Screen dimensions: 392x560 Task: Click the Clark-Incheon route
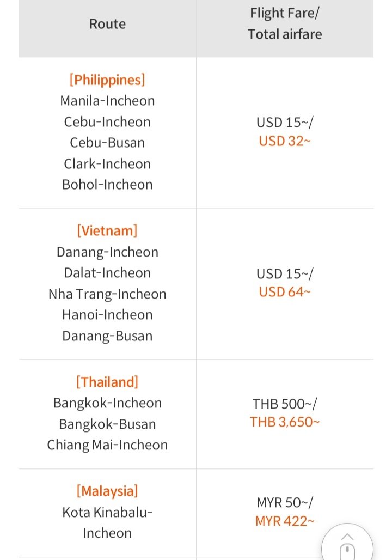click(x=107, y=163)
